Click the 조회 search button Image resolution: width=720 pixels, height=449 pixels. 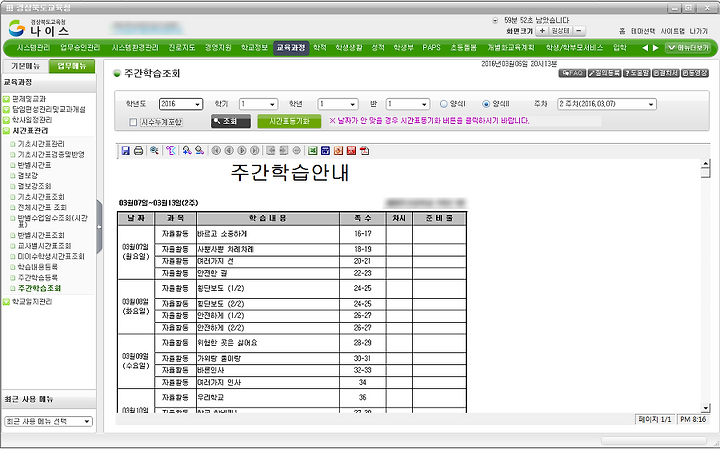click(231, 122)
